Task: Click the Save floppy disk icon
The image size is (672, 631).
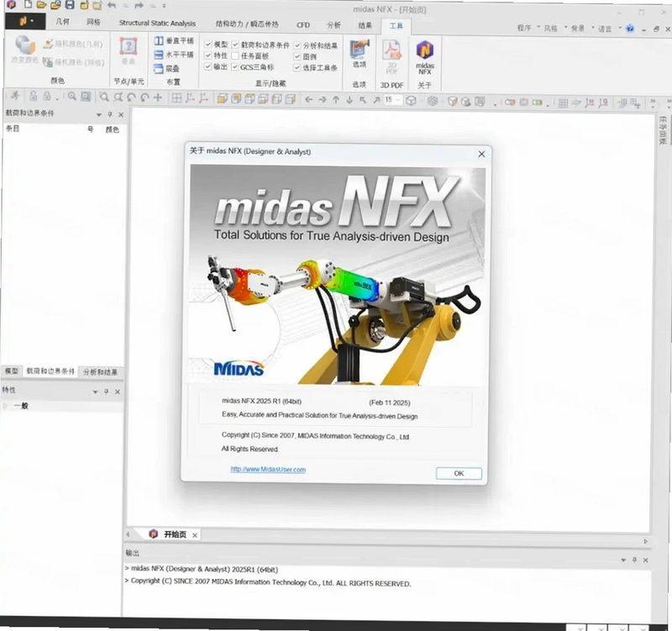Action: pos(70,5)
